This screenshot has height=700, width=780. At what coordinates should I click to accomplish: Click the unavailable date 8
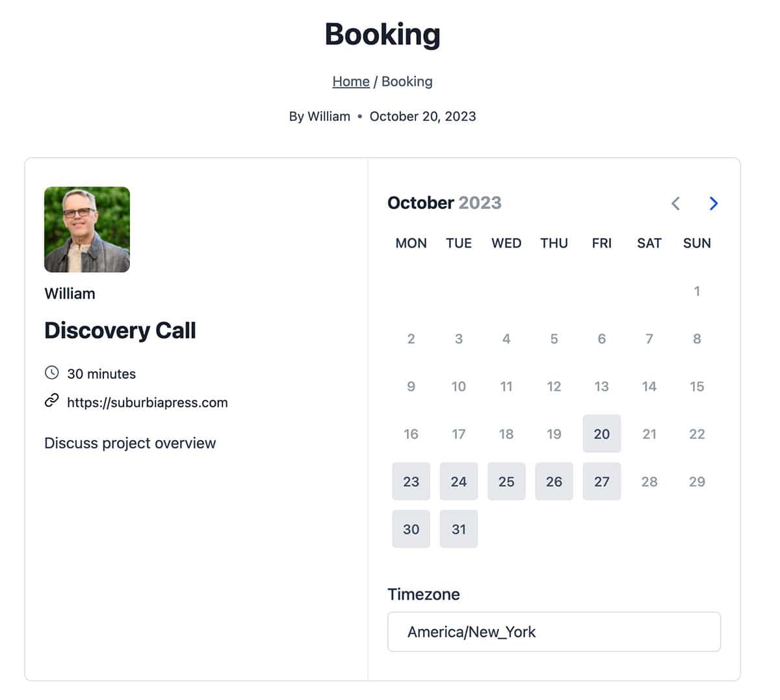(697, 339)
